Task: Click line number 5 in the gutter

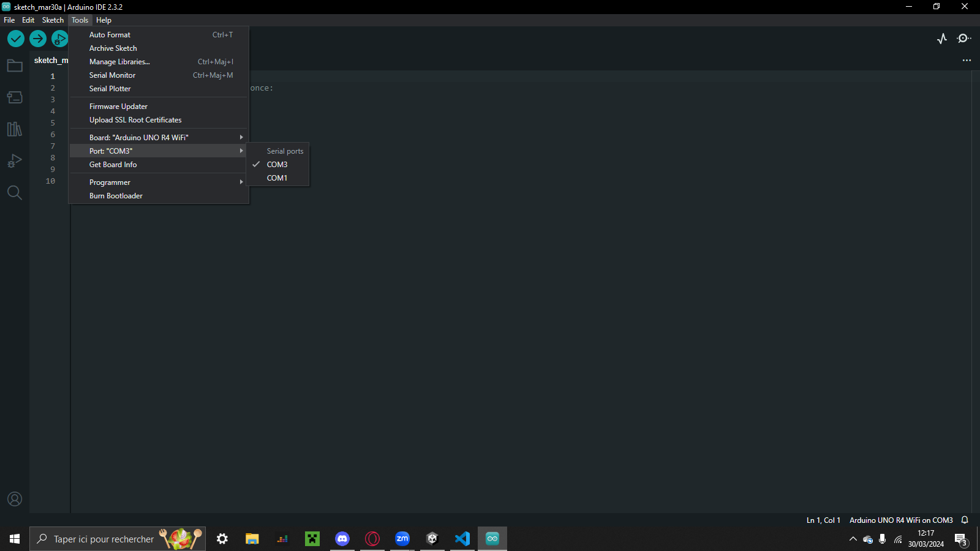Action: [53, 123]
